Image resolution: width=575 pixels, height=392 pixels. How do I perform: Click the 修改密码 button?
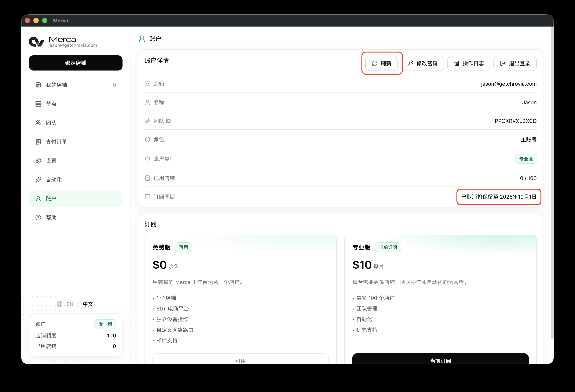[422, 63]
